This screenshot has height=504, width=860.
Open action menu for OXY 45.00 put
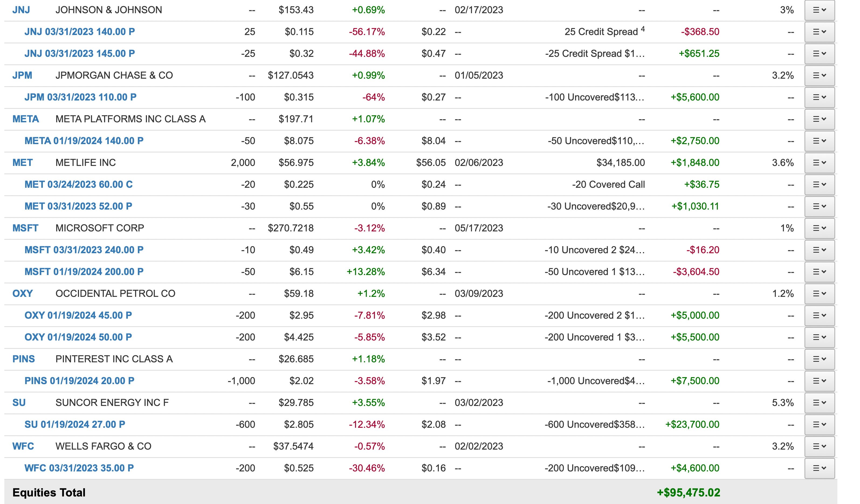819,316
